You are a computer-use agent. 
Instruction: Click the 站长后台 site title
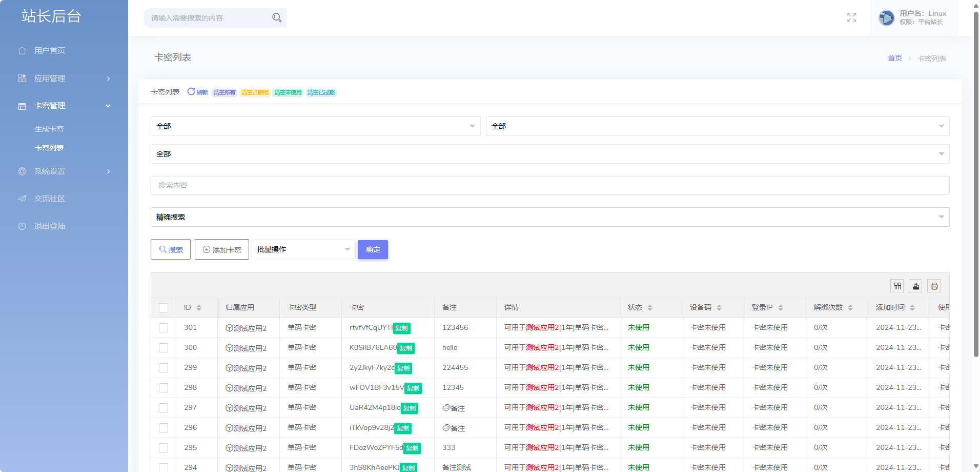tap(51, 16)
